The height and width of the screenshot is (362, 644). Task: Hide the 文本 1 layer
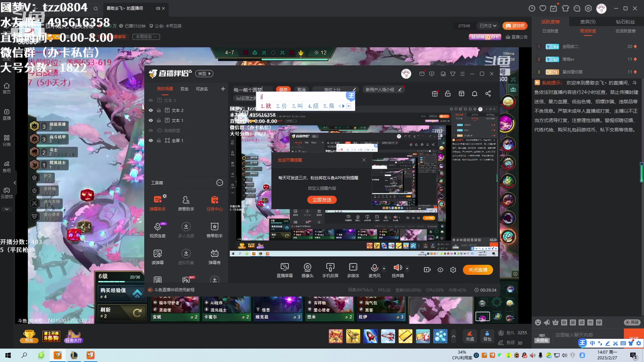[151, 120]
